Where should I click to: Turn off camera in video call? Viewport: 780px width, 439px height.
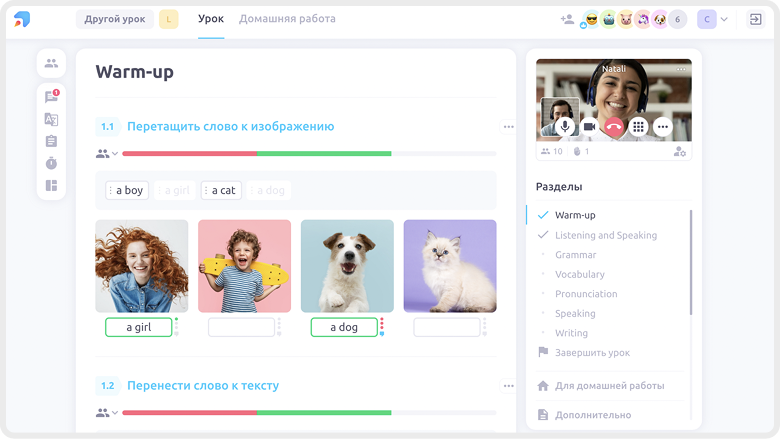589,127
